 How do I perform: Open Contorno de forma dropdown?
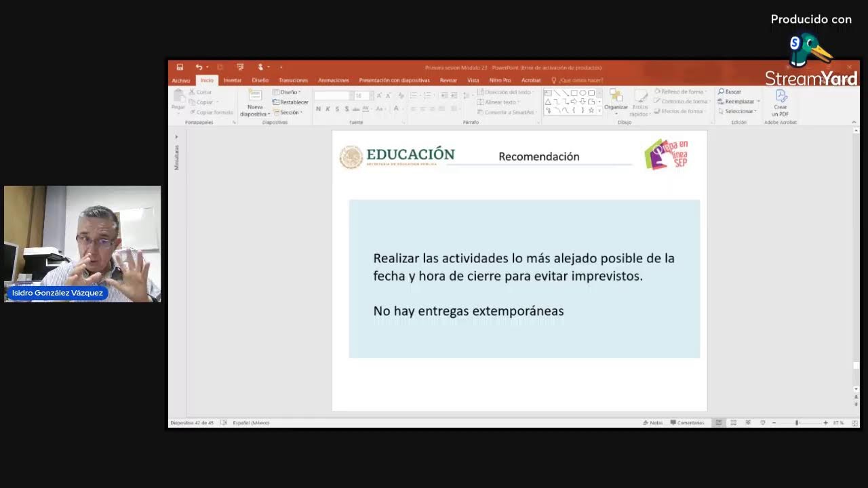pos(682,101)
